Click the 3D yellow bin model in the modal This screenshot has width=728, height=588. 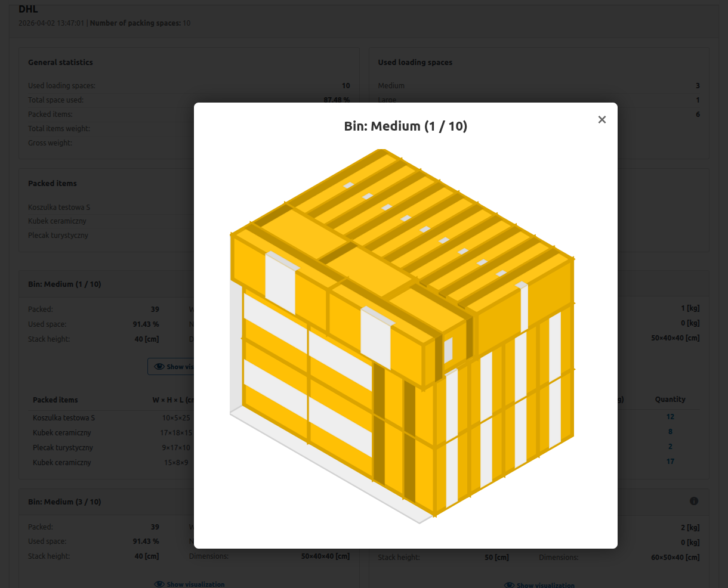[403, 334]
